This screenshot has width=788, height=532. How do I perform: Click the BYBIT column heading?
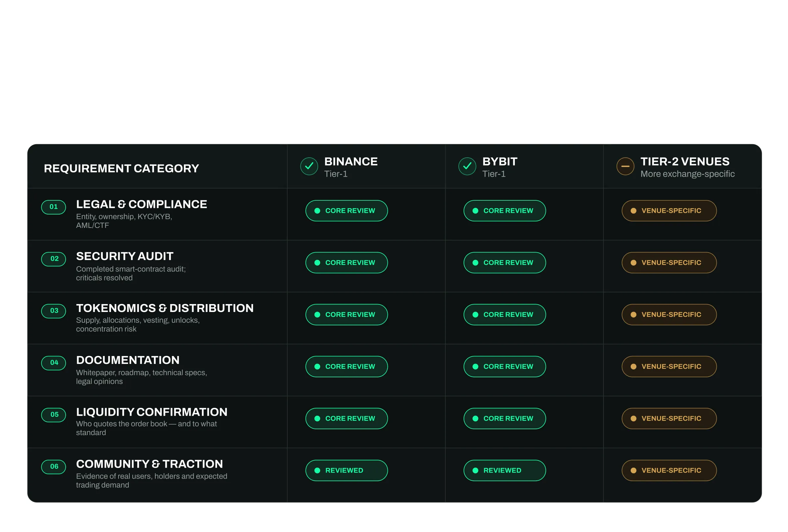click(499, 161)
